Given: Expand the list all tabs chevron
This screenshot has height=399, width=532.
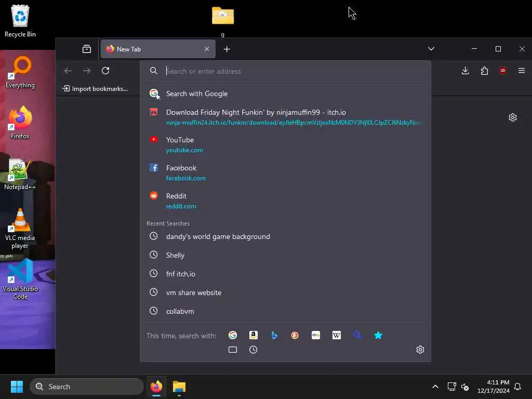Looking at the screenshot, I should point(431,49).
